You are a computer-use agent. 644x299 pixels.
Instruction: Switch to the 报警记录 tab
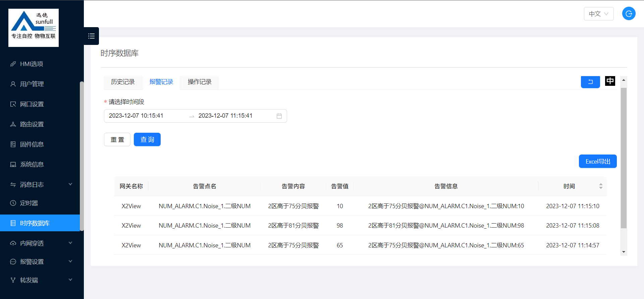(161, 82)
